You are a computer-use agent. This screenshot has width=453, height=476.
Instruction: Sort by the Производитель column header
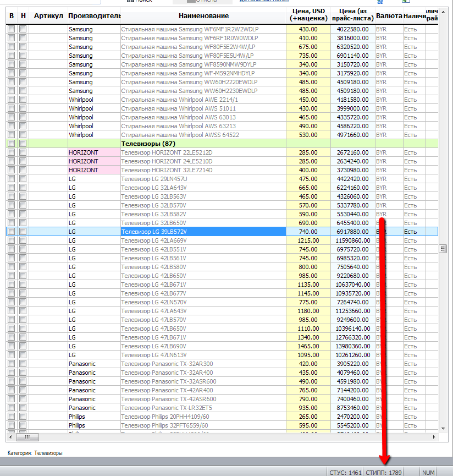(x=94, y=16)
